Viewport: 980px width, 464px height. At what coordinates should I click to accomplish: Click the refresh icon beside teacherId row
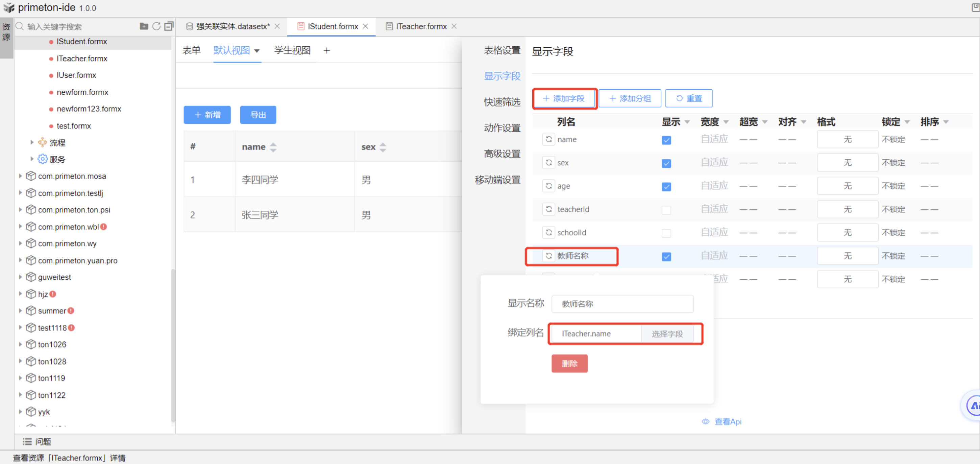pos(548,209)
